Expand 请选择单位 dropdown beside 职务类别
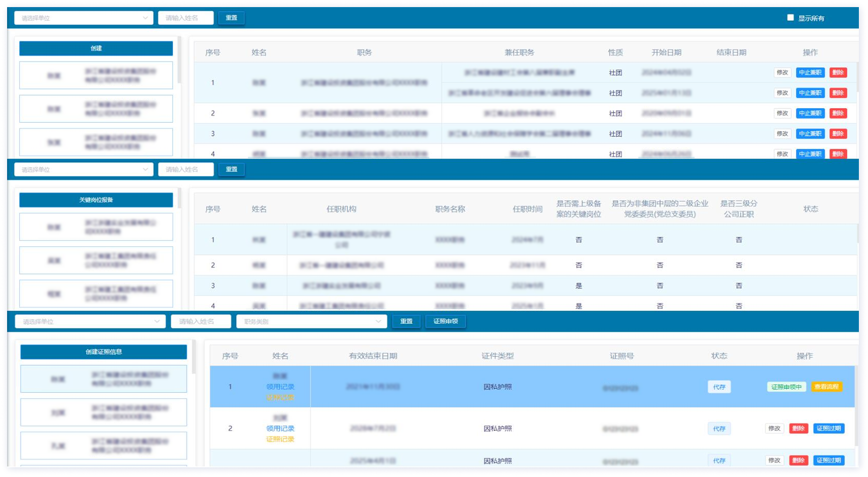This screenshot has height=477, width=868. 90,321
